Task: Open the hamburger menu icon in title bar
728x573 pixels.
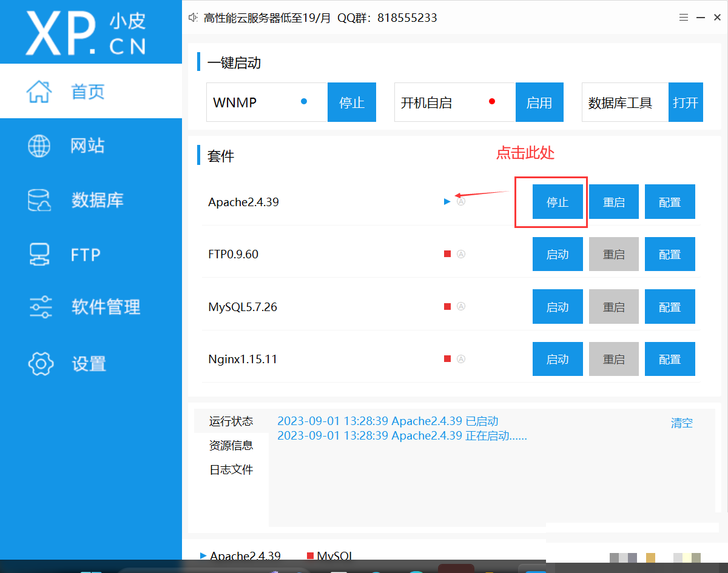Action: click(684, 18)
